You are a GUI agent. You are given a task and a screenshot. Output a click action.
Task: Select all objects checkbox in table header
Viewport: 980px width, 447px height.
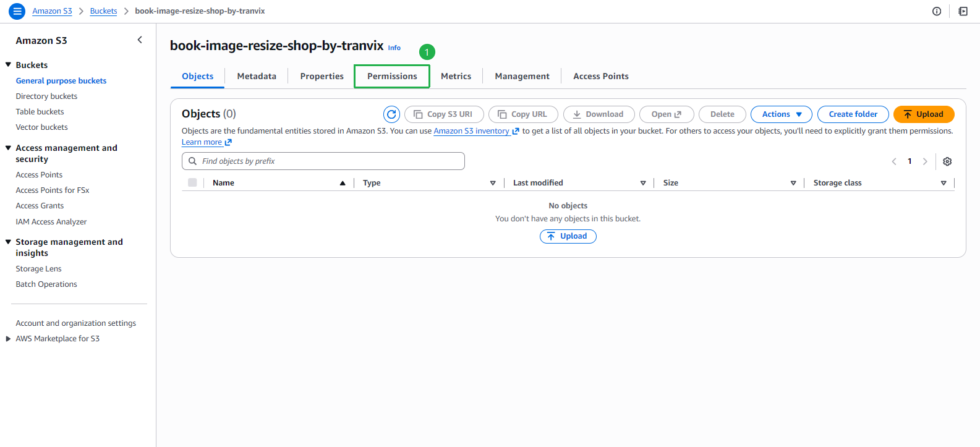coord(192,182)
